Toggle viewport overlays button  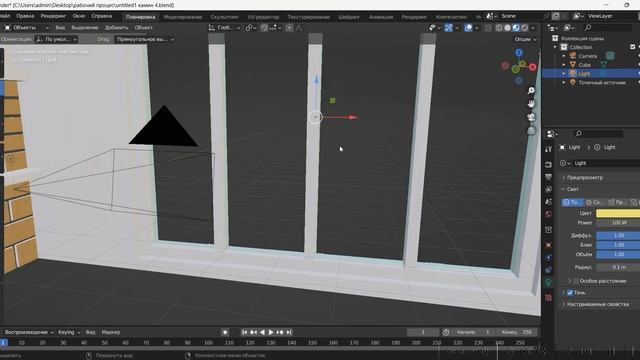pos(469,28)
